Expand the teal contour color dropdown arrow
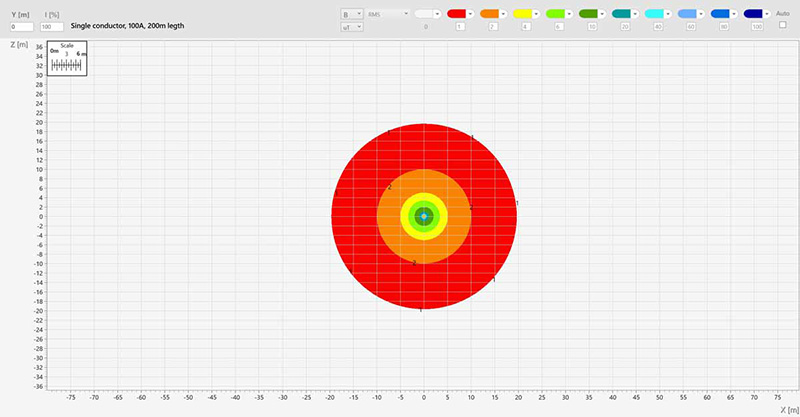The image size is (800, 417). pos(635,14)
